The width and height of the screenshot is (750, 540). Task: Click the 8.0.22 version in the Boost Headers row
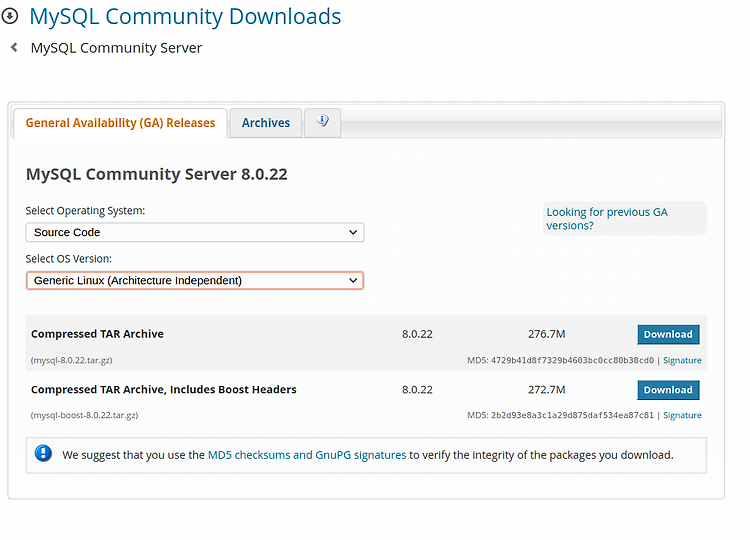(417, 389)
